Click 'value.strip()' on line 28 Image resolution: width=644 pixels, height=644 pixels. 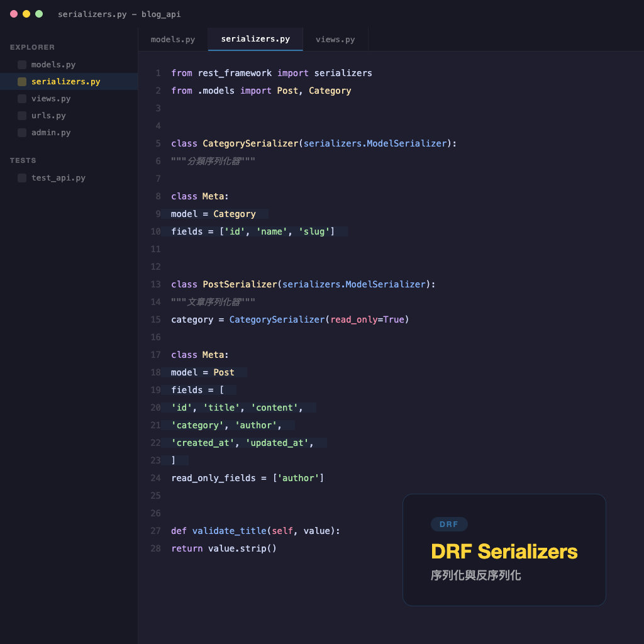click(242, 548)
